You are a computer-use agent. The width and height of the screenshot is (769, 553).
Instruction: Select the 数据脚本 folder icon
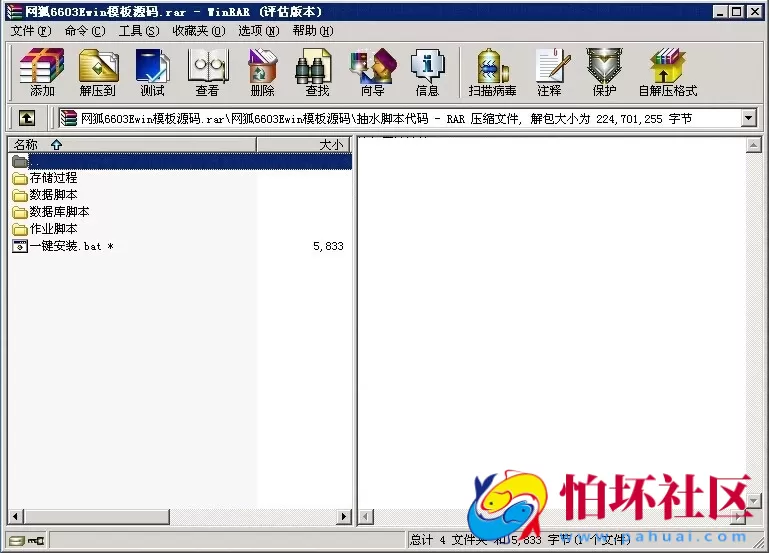point(20,195)
